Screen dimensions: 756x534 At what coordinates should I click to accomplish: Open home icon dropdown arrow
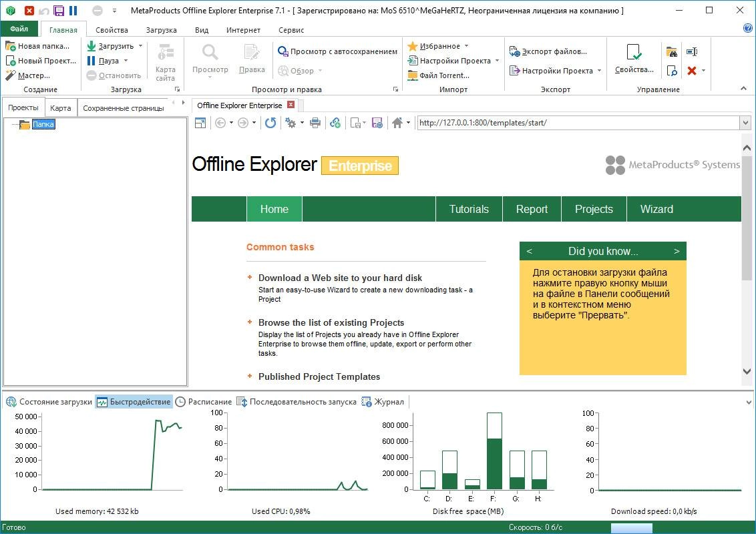[x=408, y=123]
